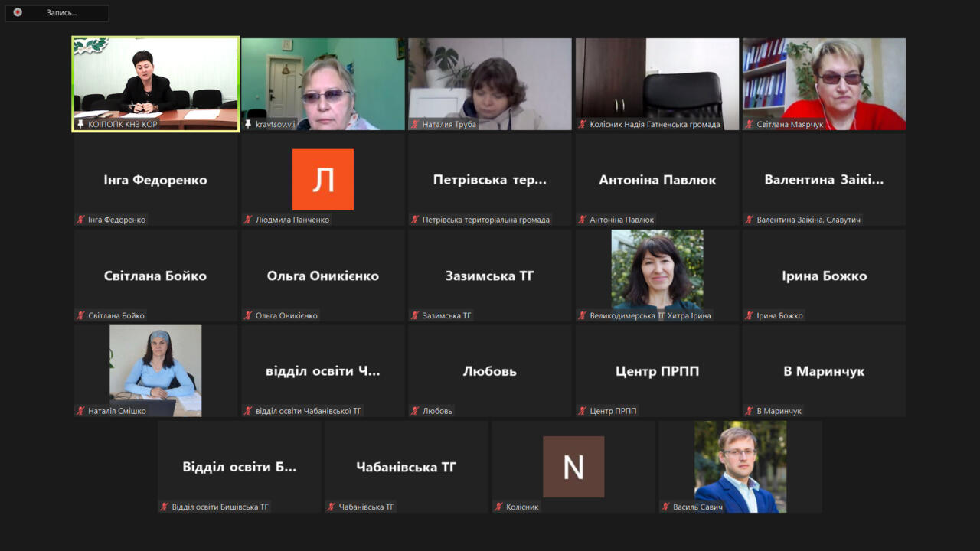
Task: Click the large 'Ольга Оникієнко' tile name
Action: [323, 276]
